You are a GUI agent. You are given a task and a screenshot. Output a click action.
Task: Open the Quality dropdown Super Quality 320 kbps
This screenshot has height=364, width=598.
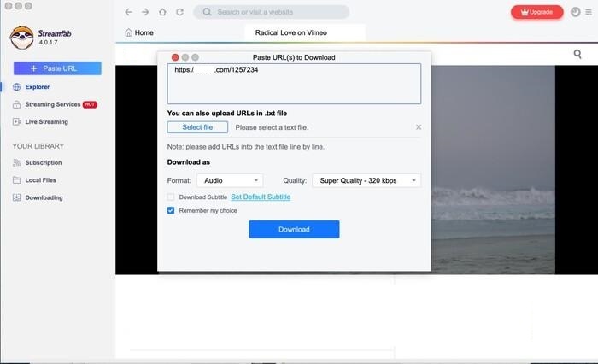click(366, 180)
